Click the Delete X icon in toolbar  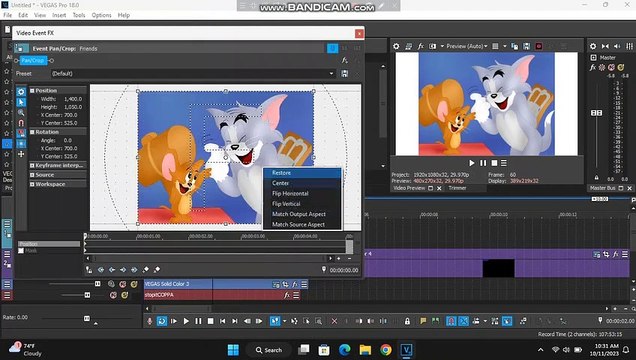(x=334, y=321)
